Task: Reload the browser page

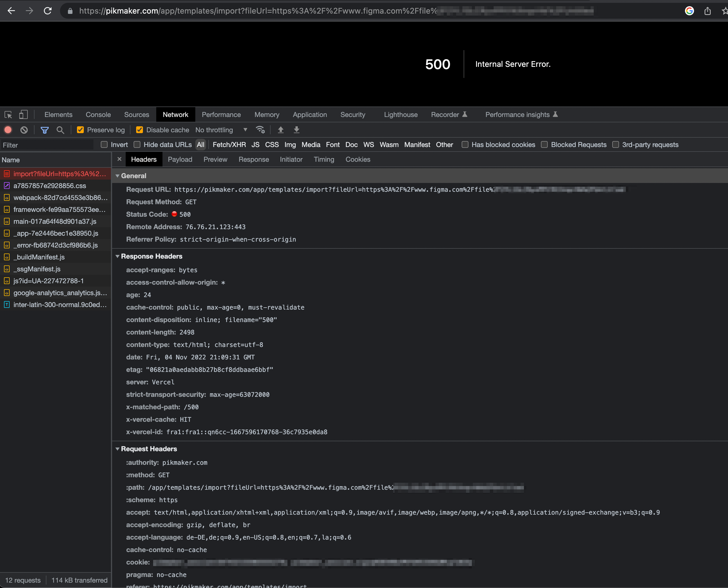Action: tap(48, 11)
